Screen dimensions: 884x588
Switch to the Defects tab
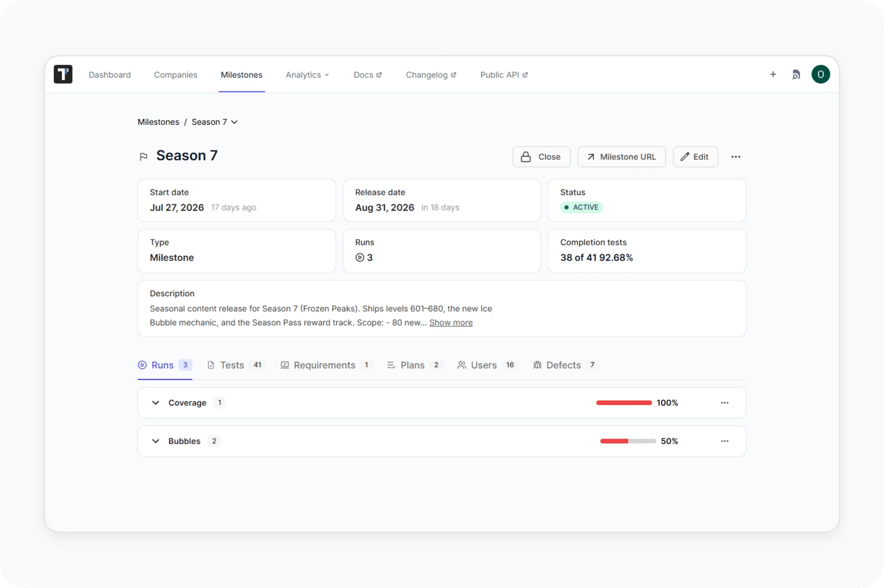(565, 365)
